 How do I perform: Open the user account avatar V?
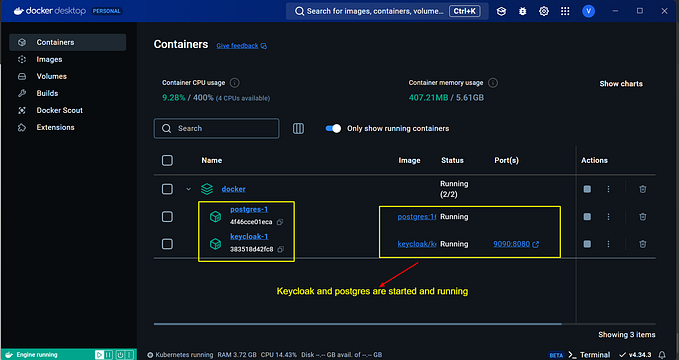pyautogui.click(x=588, y=11)
